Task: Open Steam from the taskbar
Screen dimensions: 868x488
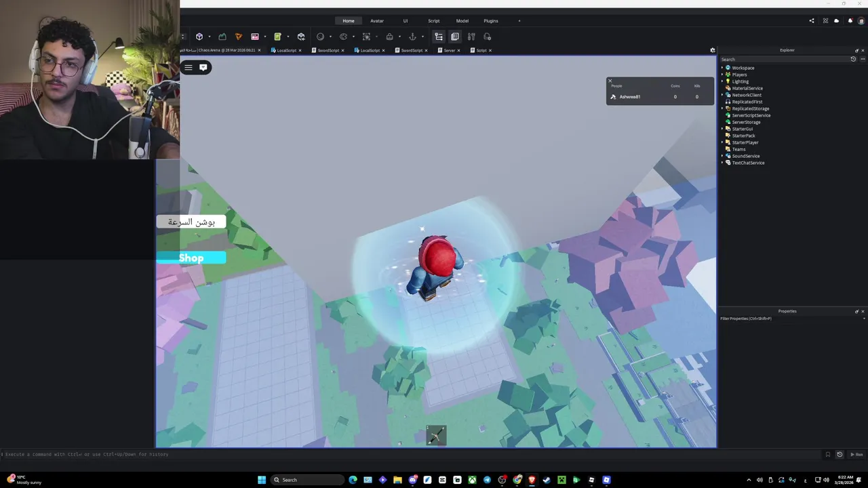Action: click(547, 480)
